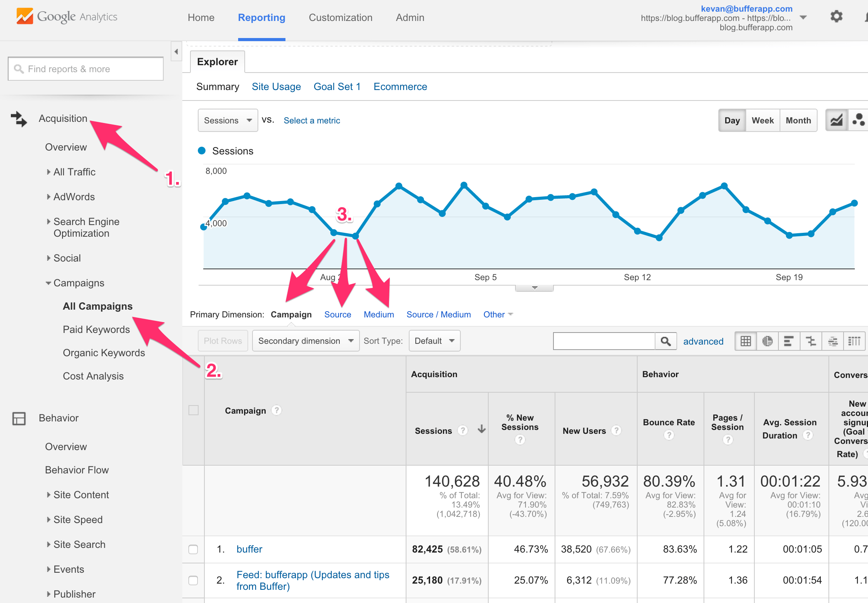
Task: Collapse the left sidebar arrow
Action: pyautogui.click(x=176, y=52)
